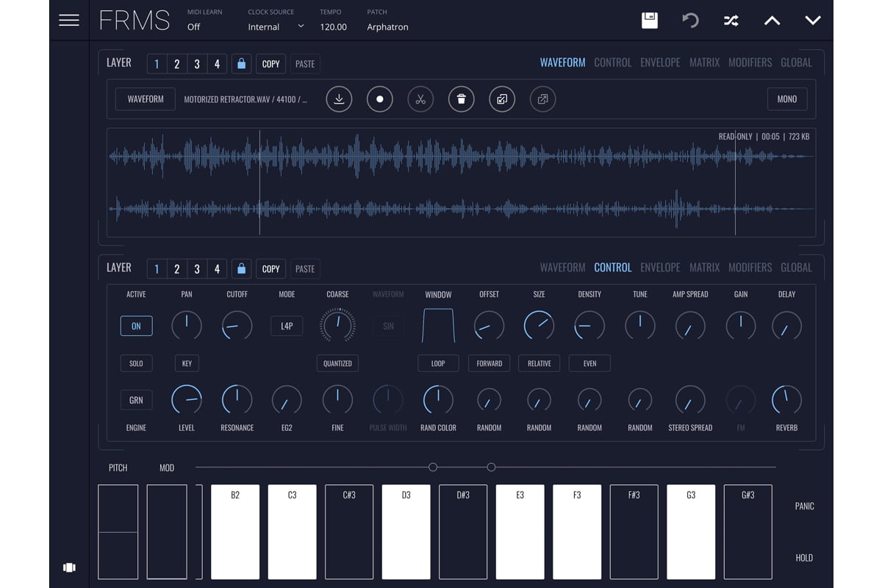Screen dimensions: 882x588
Task: Click the RAND COLOR knob
Action: click(438, 400)
